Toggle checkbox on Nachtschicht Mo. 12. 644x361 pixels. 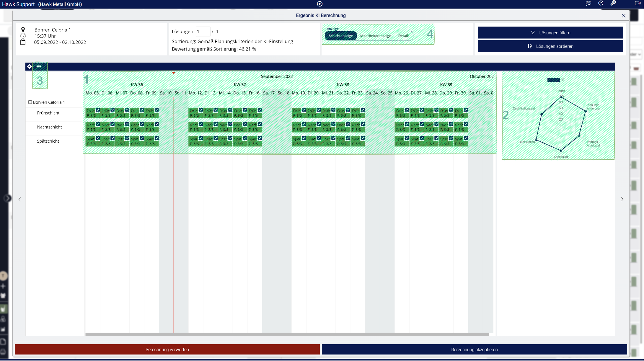point(201,124)
